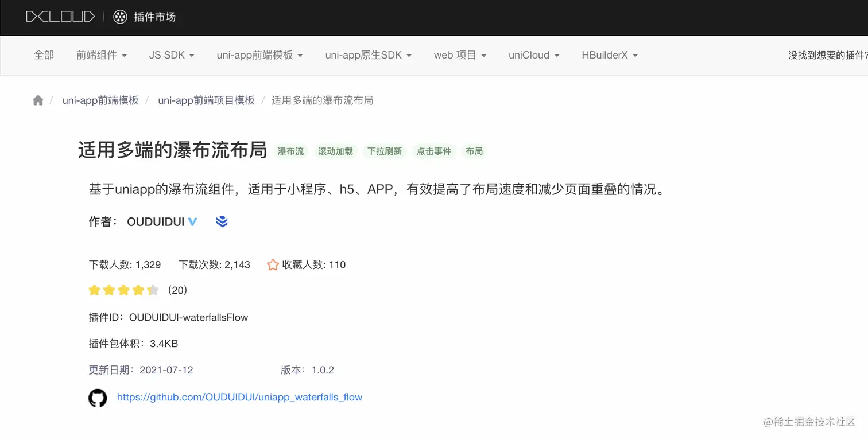
Task: Expand the JS SDK dropdown
Action: click(x=172, y=55)
